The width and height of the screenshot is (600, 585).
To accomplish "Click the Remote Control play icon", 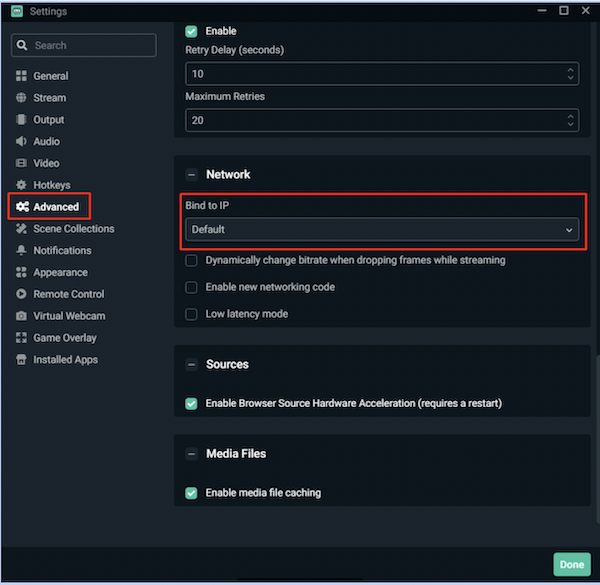I will (x=21, y=294).
